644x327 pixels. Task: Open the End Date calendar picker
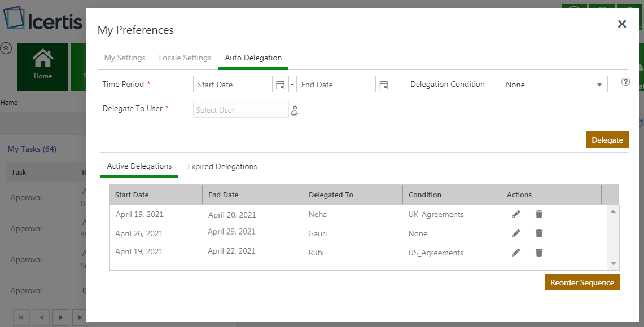point(384,85)
